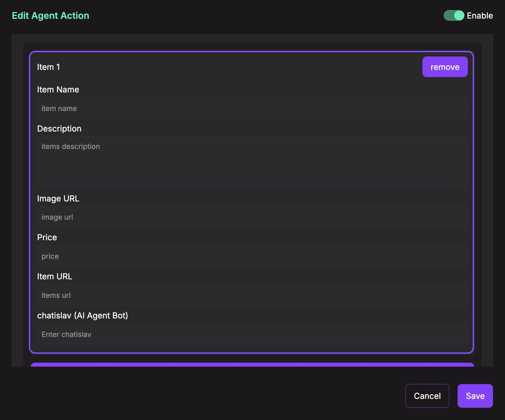Click the Item 1 title text
Image resolution: width=505 pixels, height=420 pixels.
pos(48,67)
